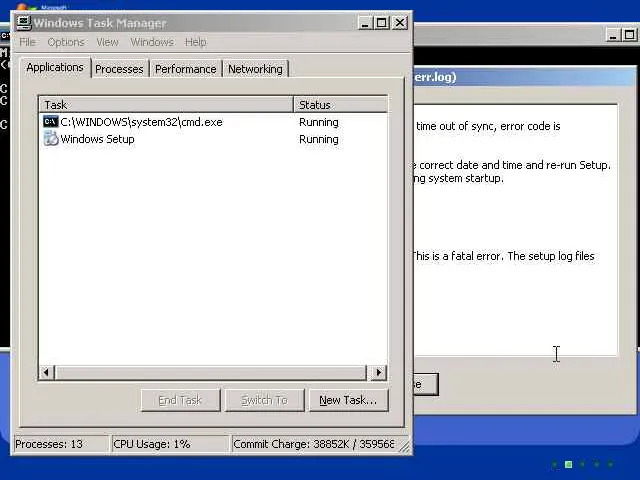Maximize the command prompt window behind
Image resolution: width=640 pixels, height=480 pixels.
pyautogui.click(x=629, y=35)
